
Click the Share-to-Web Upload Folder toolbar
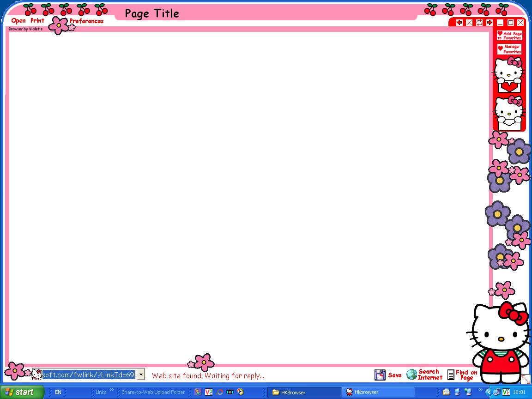tap(153, 392)
